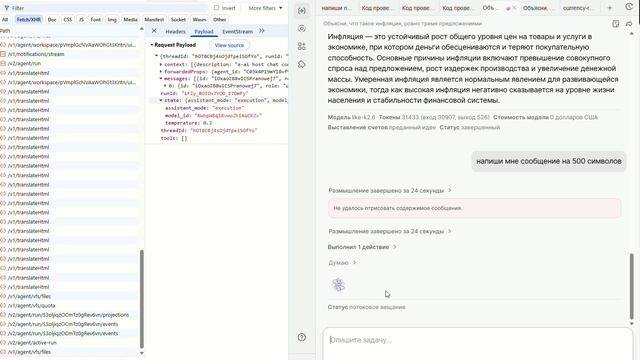This screenshot has width=640, height=360.
Task: Collapse the root threadId object
Action: [156, 56]
